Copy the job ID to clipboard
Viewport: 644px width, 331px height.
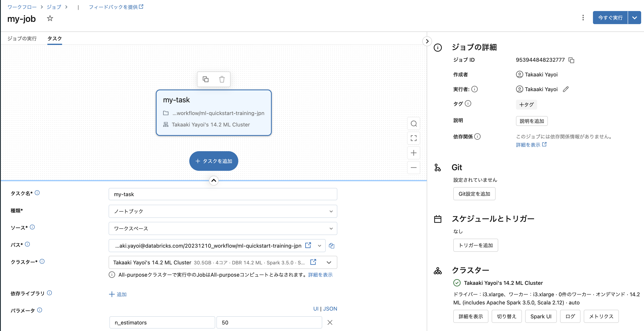click(x=572, y=60)
